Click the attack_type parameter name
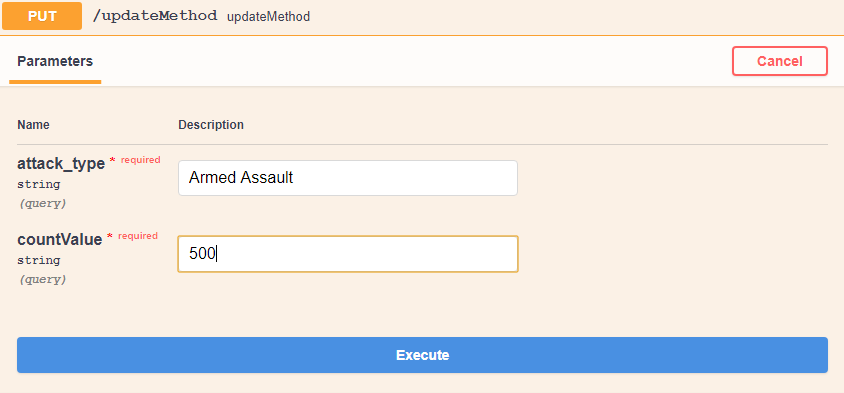844x393 pixels. click(61, 164)
